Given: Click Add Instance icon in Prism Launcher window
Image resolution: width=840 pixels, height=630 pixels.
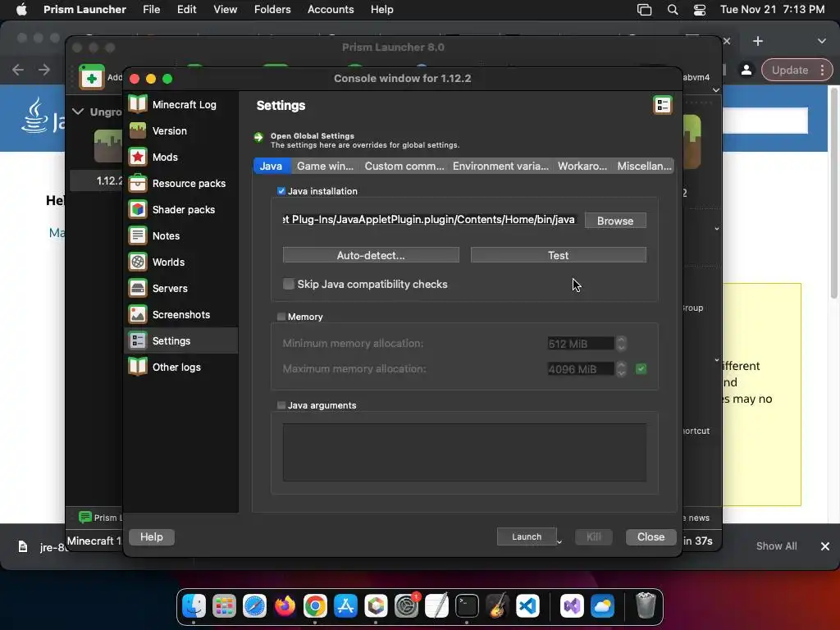Looking at the screenshot, I should point(92,77).
